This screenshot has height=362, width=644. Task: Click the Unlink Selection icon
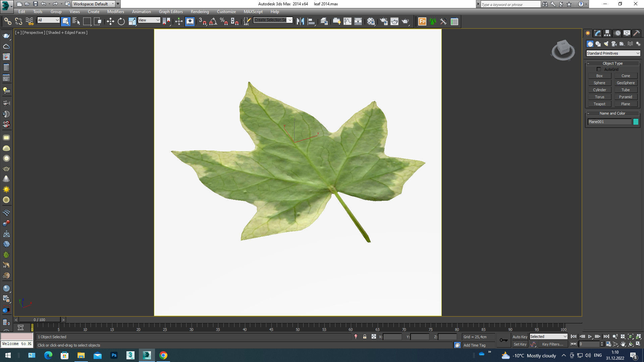point(18,21)
